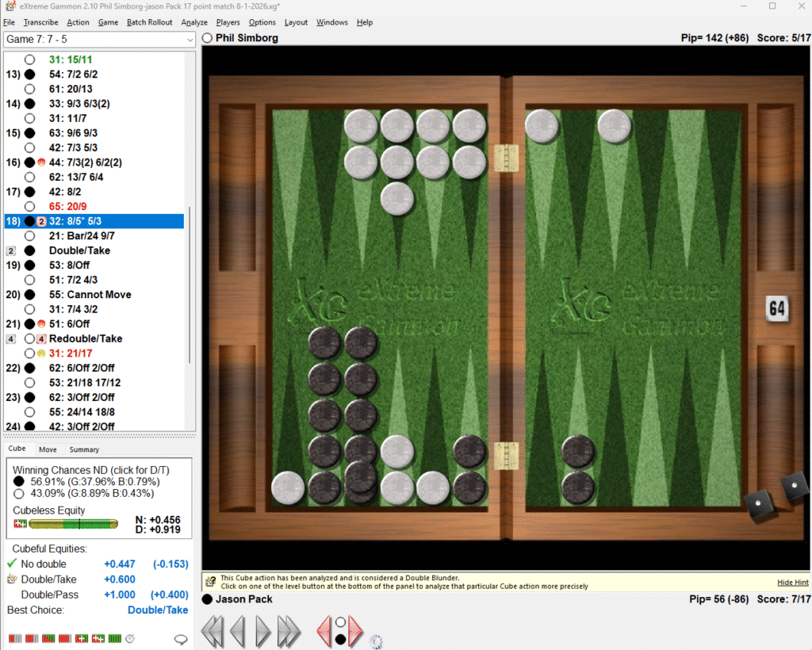Open the Players menu
The image size is (812, 650).
coord(228,22)
